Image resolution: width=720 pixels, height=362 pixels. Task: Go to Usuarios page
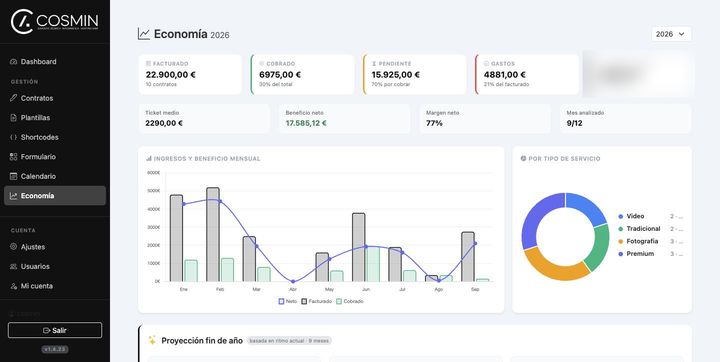55,266
